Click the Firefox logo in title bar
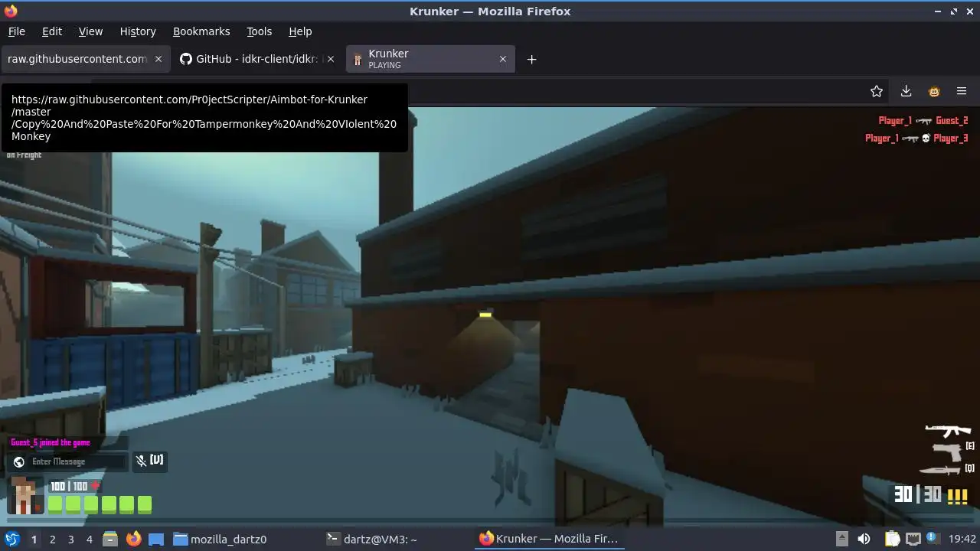Image resolution: width=980 pixels, height=551 pixels. [11, 11]
